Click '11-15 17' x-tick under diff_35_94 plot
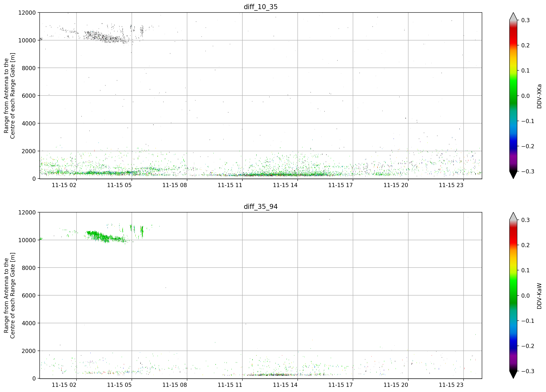Image resolution: width=546 pixels, height=392 pixels. (x=340, y=385)
